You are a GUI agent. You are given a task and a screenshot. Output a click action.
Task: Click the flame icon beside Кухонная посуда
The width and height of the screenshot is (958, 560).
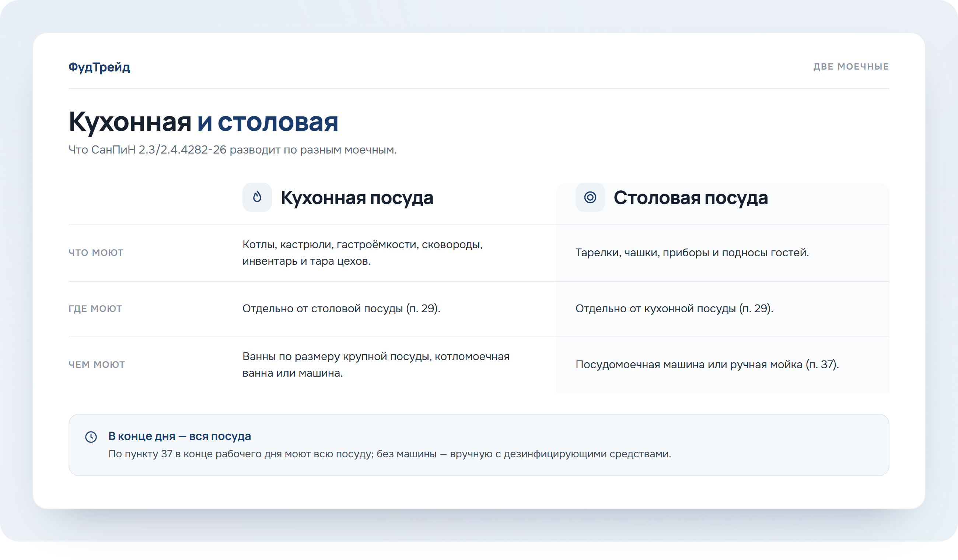pos(257,197)
